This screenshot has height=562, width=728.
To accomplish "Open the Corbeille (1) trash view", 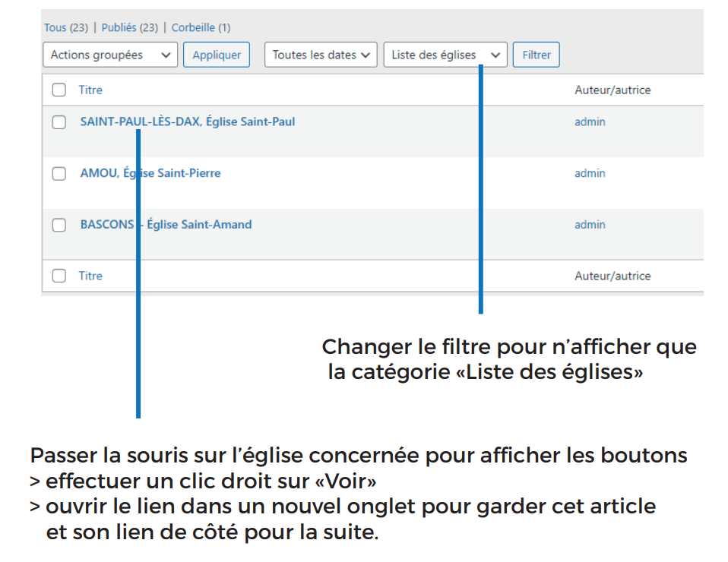I will point(201,28).
